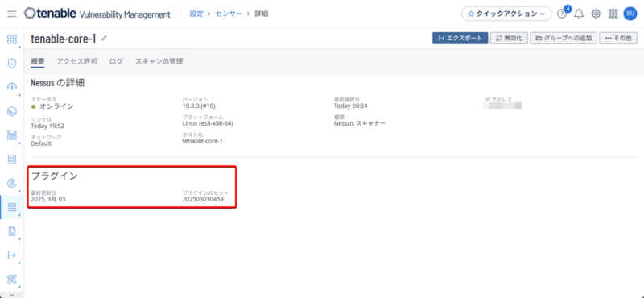Image resolution: width=644 pixels, height=298 pixels.
Task: Open the notifications bell
Action: 579,14
